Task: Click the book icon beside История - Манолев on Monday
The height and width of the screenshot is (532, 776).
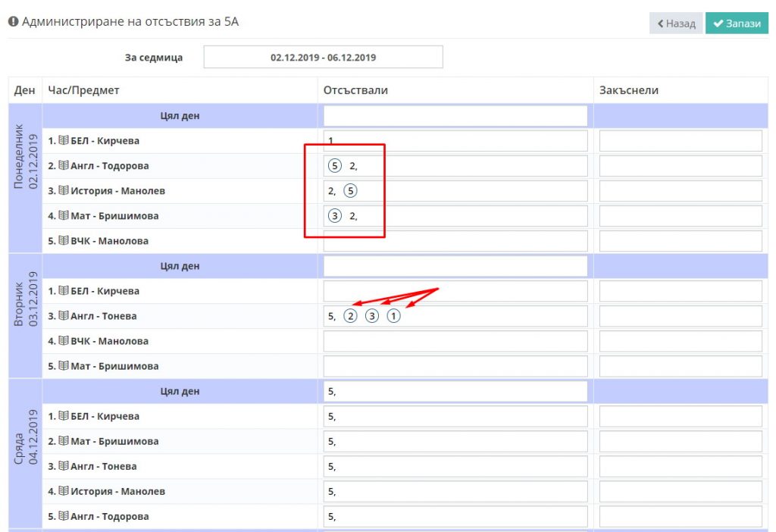Action: pos(64,190)
